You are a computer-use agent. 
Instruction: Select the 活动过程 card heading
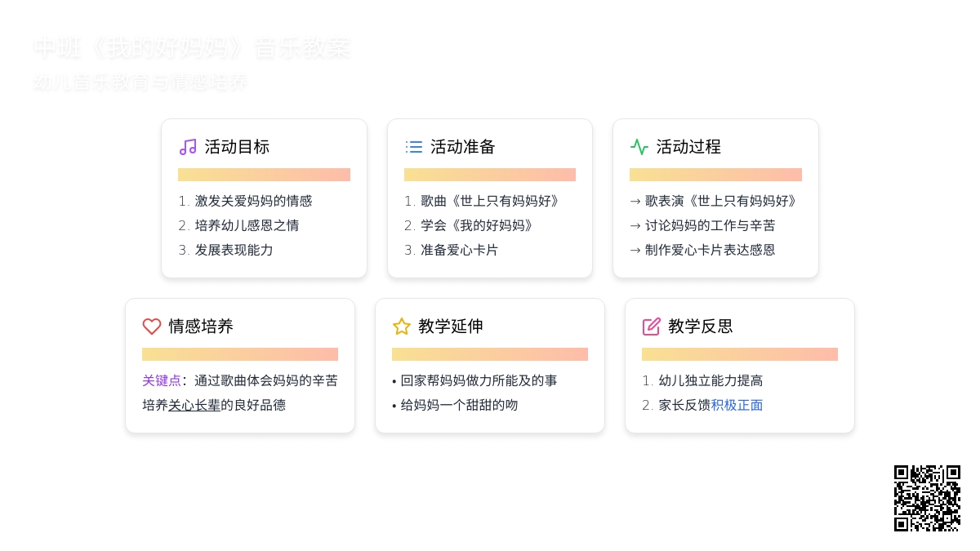tap(688, 147)
